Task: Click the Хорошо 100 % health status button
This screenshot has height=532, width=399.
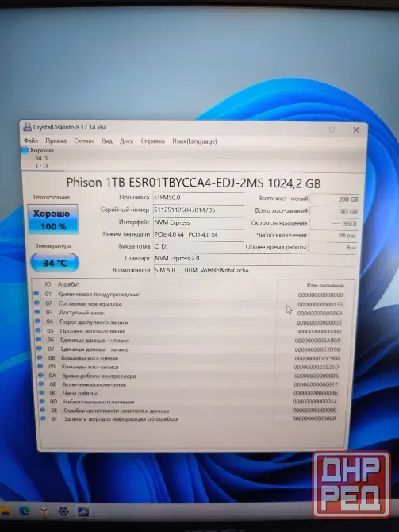Action: (x=52, y=219)
